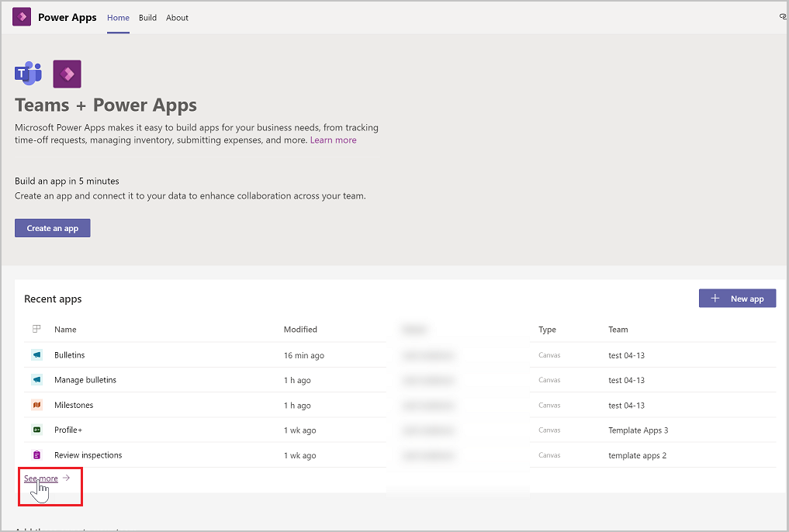Click the Type column header
789x532 pixels.
[x=547, y=330]
